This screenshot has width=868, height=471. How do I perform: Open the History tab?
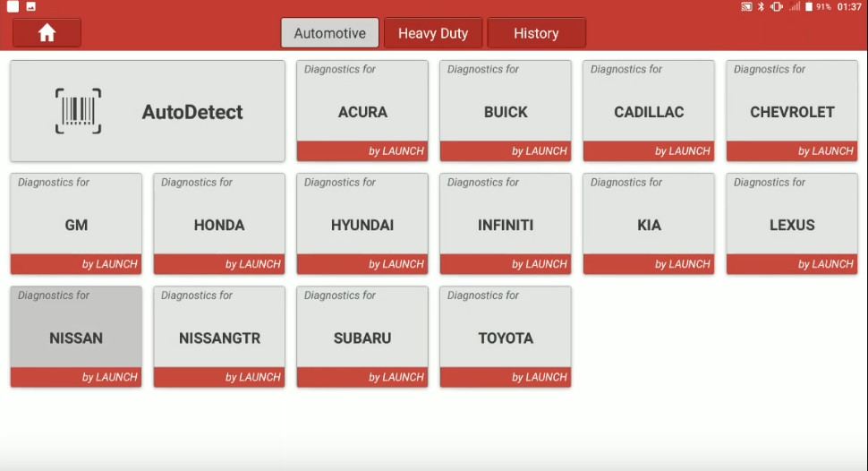click(536, 33)
